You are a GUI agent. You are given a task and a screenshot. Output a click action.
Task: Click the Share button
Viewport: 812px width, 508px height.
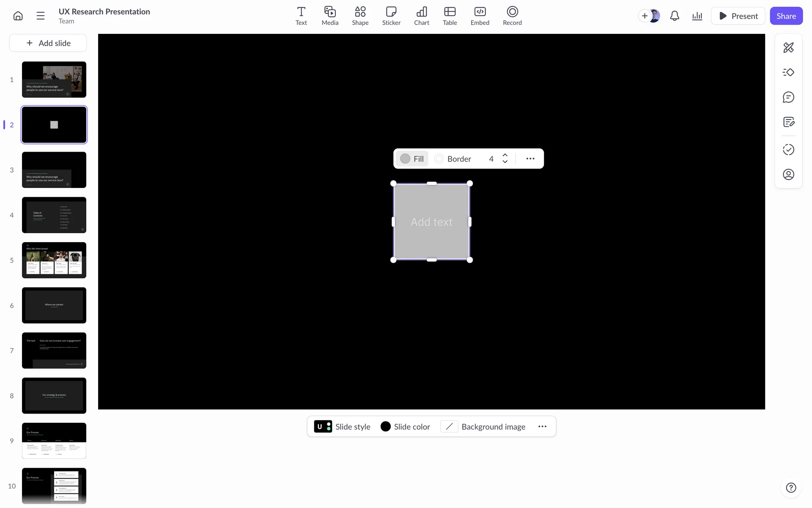[786, 16]
